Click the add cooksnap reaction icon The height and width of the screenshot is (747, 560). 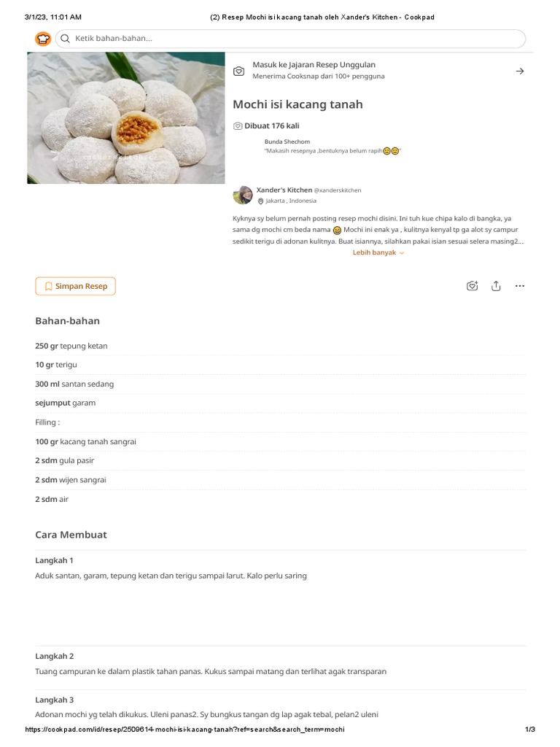(472, 286)
